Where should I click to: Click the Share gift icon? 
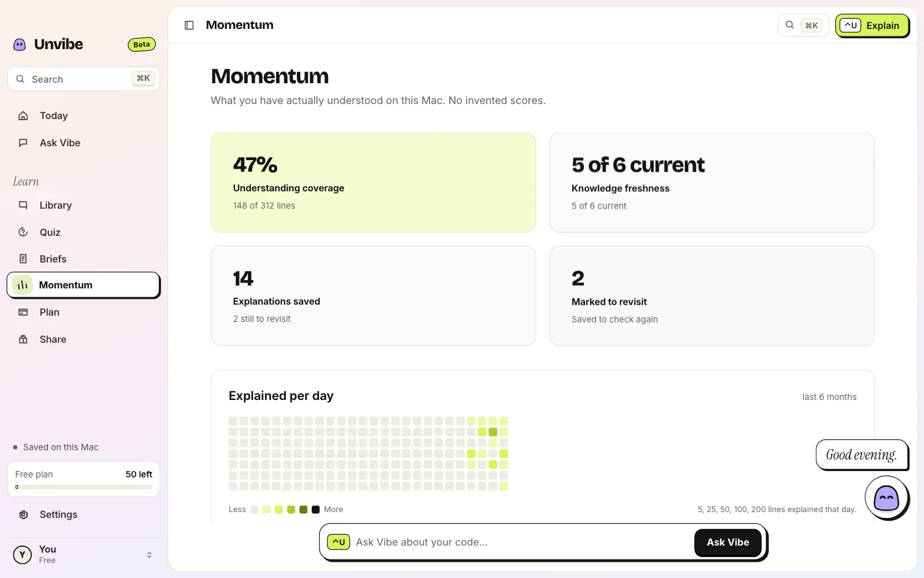(23, 339)
